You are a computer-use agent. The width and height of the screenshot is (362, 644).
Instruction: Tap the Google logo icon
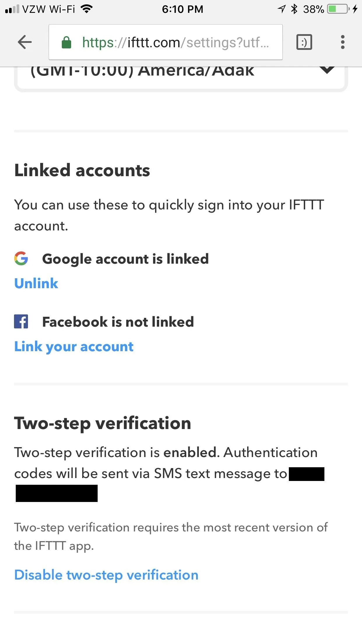(21, 258)
